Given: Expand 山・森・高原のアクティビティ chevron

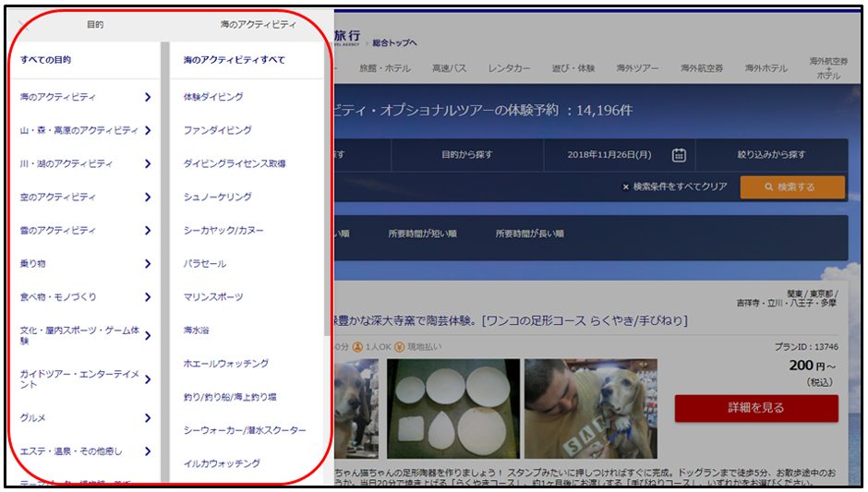Looking at the screenshot, I should pyautogui.click(x=148, y=130).
